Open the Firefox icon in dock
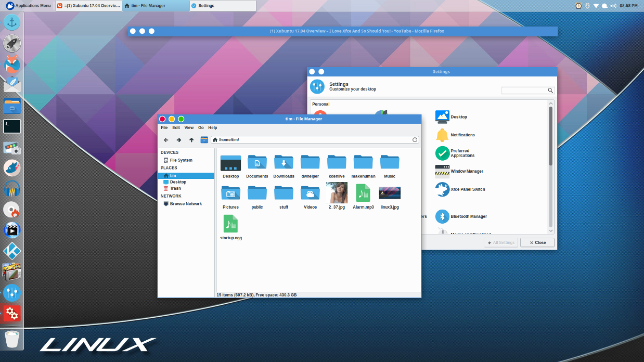644x362 pixels. point(12,64)
